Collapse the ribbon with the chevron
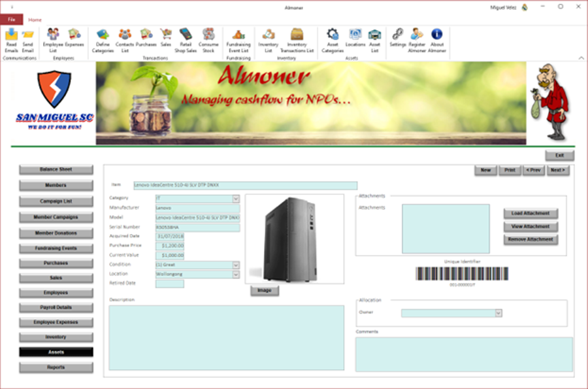 [x=581, y=58]
